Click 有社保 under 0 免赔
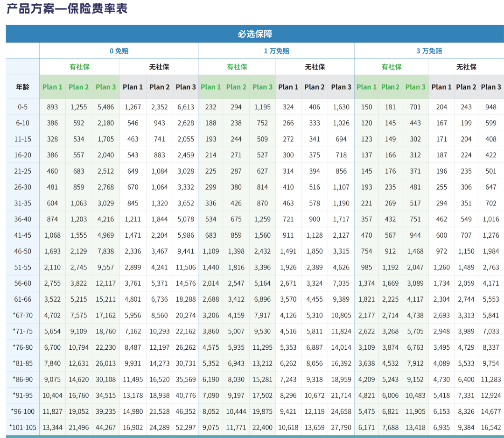 (79, 67)
